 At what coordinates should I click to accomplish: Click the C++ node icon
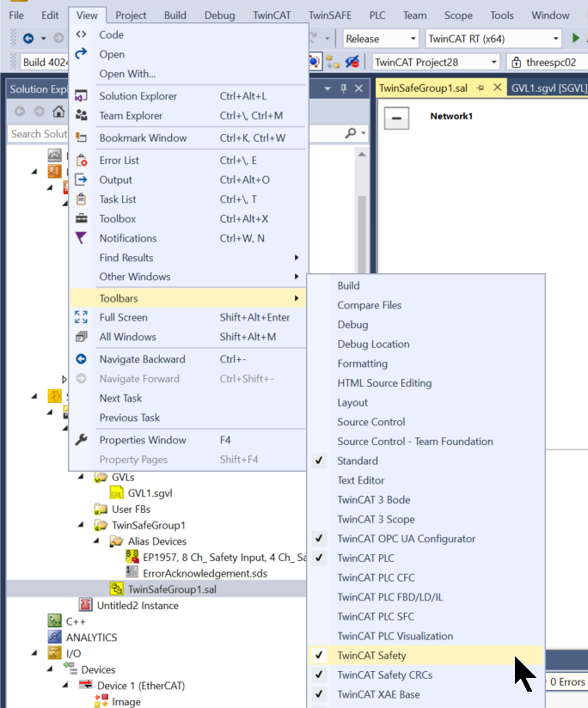(x=55, y=621)
